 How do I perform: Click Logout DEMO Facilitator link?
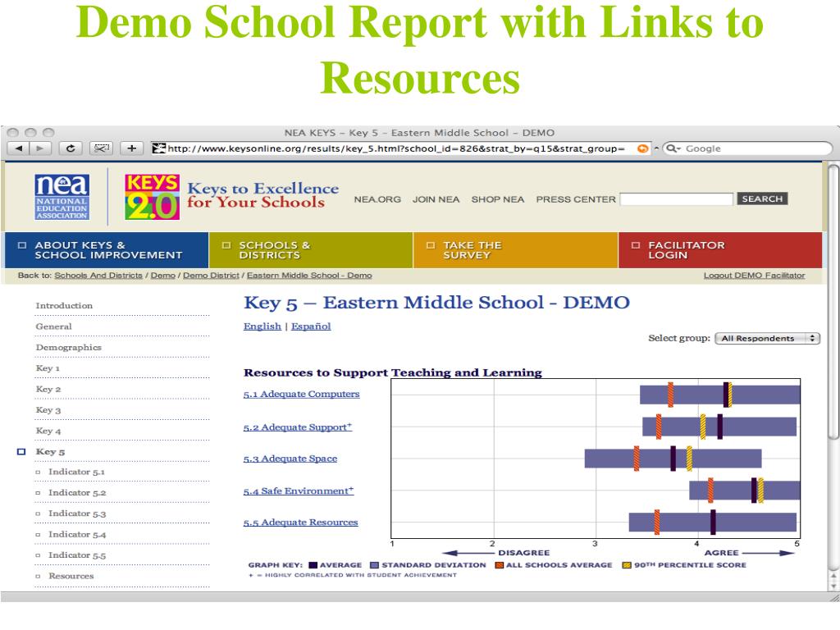coord(755,276)
